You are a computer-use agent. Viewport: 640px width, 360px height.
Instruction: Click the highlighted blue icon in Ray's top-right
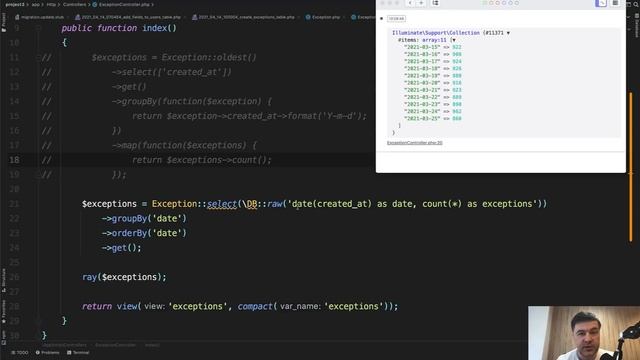click(601, 3)
